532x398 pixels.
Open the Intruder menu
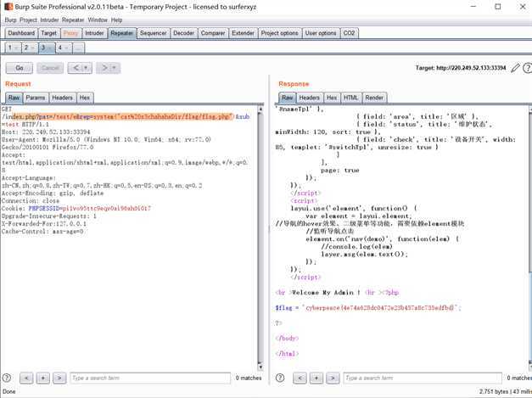click(x=49, y=20)
